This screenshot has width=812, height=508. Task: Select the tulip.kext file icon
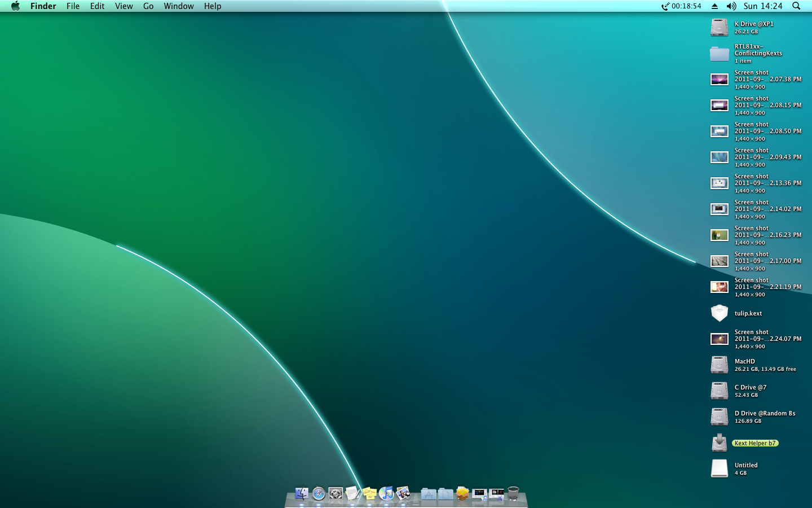(x=719, y=313)
